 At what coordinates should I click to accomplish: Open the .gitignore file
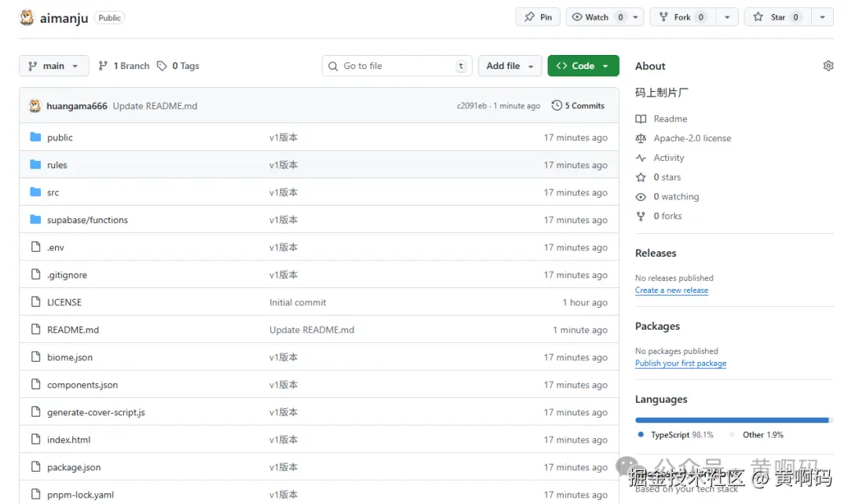pyautogui.click(x=67, y=276)
